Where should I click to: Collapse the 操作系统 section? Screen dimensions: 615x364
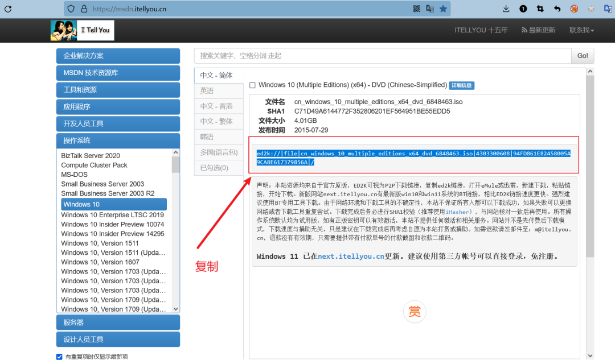(x=118, y=140)
